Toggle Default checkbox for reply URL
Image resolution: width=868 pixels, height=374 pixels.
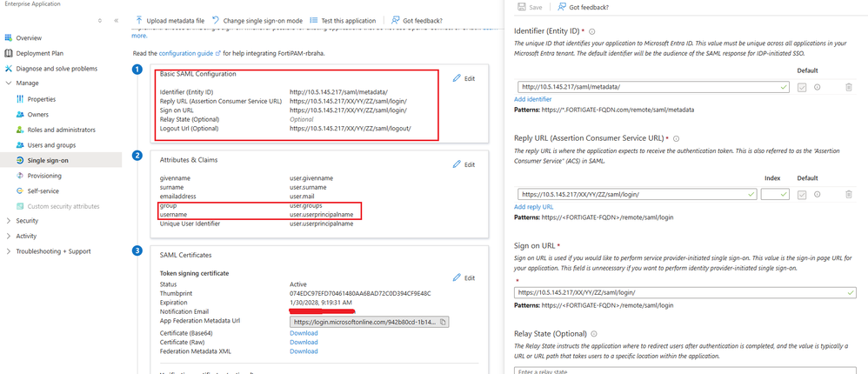pos(802,194)
